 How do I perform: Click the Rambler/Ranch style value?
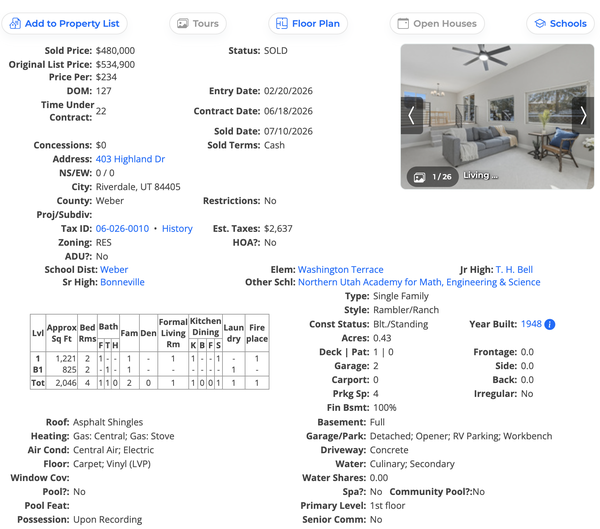(x=406, y=310)
